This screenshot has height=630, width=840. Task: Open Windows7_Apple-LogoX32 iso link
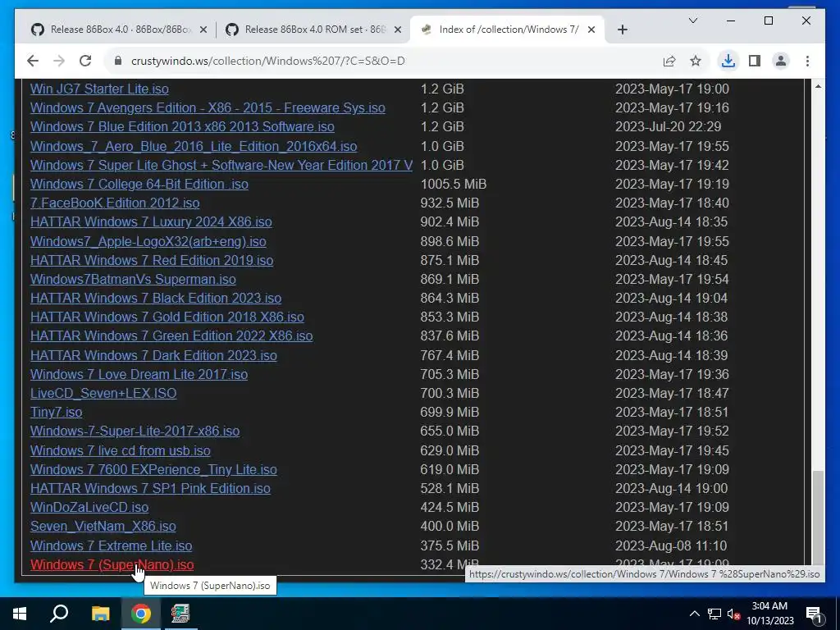coord(148,242)
